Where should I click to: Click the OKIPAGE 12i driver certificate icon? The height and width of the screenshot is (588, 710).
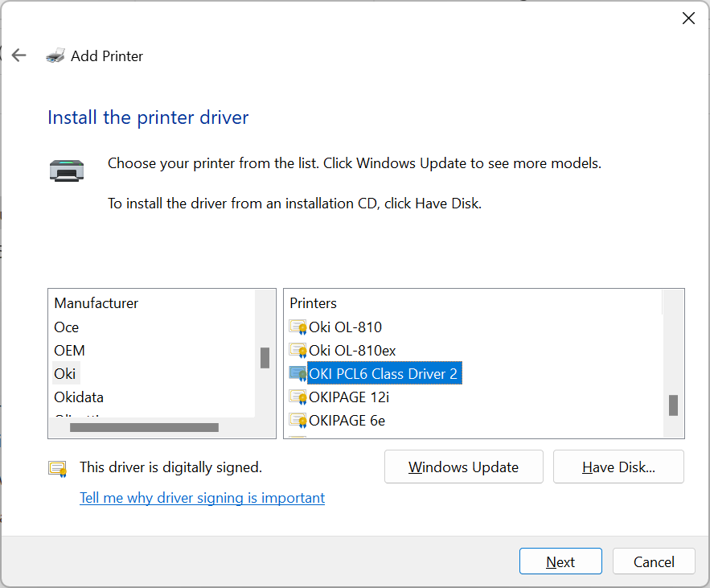click(x=298, y=397)
